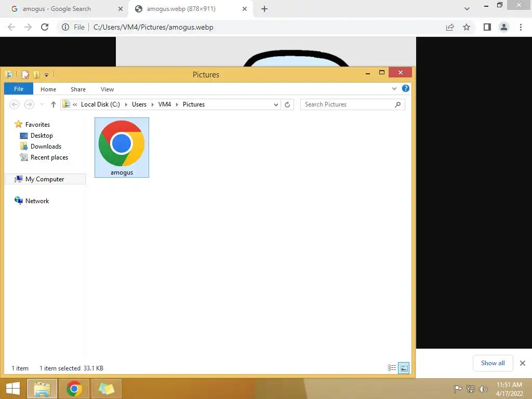Image resolution: width=532 pixels, height=399 pixels.
Task: Click the Properties quick access toolbar icon
Action: (25, 75)
